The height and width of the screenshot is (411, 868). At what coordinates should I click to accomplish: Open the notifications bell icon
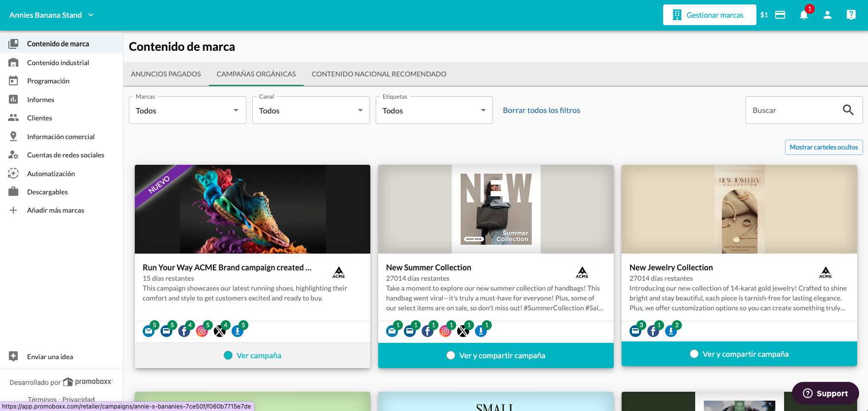(x=804, y=15)
